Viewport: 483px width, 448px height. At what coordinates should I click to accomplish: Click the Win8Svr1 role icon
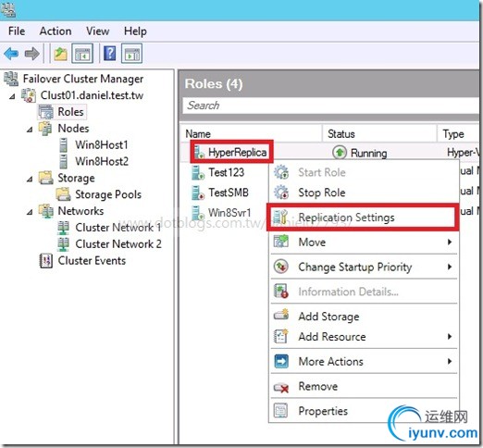[x=198, y=213]
